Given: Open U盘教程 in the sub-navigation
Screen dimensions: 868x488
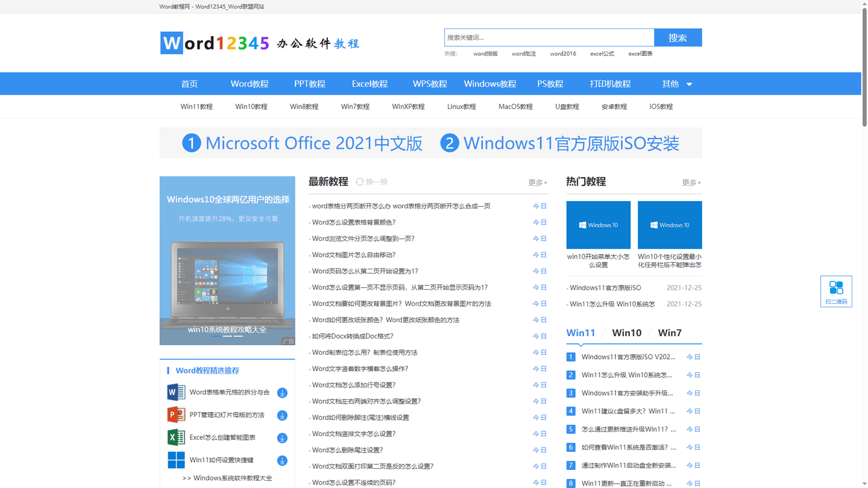Looking at the screenshot, I should 567,107.
